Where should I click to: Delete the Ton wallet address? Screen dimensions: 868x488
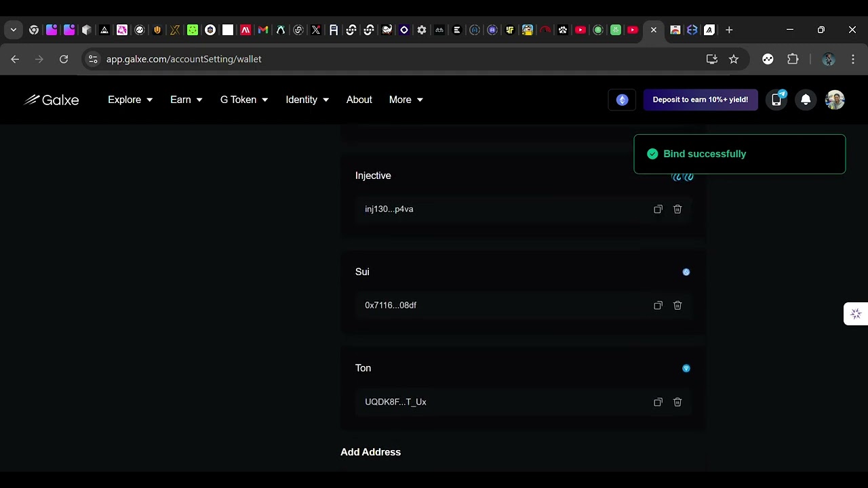677,402
